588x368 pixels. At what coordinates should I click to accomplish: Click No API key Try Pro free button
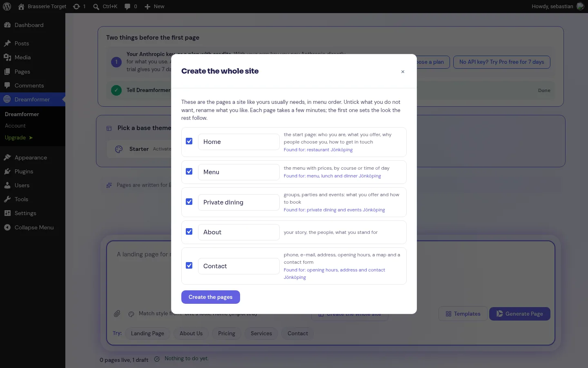point(502,62)
